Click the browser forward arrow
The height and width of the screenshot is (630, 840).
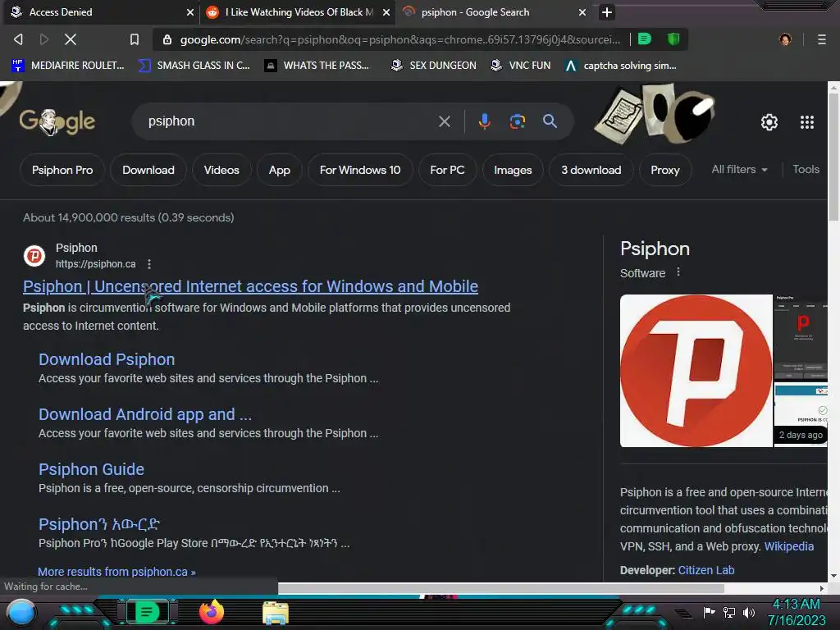pyautogui.click(x=44, y=39)
